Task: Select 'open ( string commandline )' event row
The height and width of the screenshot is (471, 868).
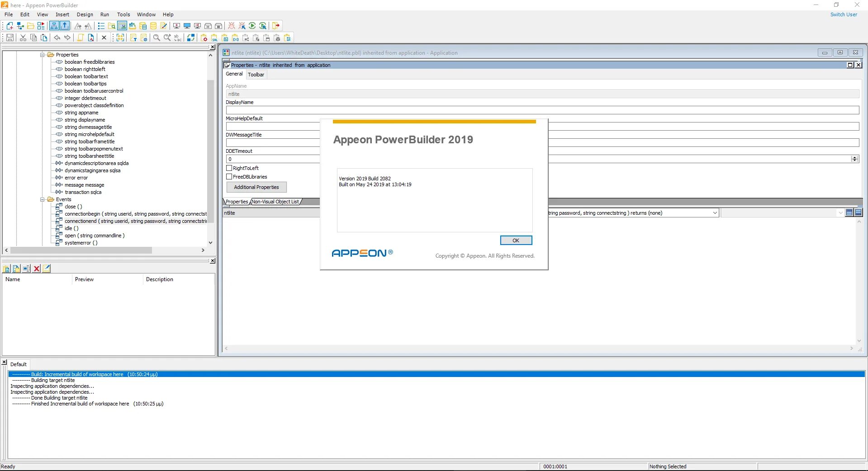Action: (95, 235)
